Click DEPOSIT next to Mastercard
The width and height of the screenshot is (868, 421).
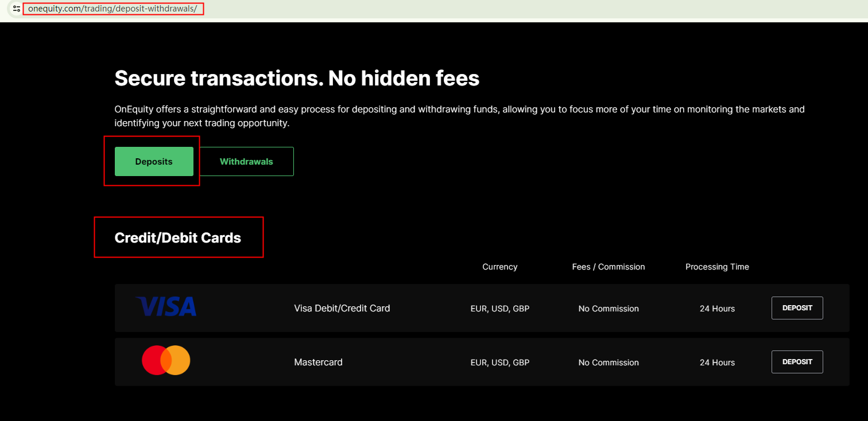pos(797,361)
